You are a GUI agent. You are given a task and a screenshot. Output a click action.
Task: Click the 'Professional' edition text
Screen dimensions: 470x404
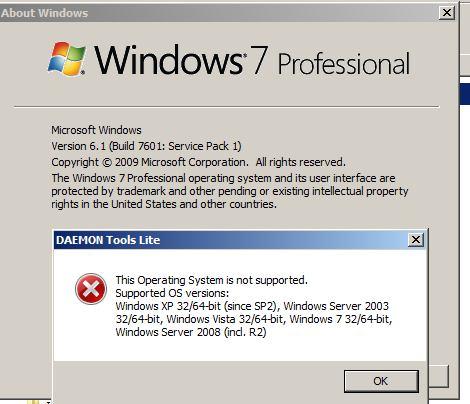(344, 63)
